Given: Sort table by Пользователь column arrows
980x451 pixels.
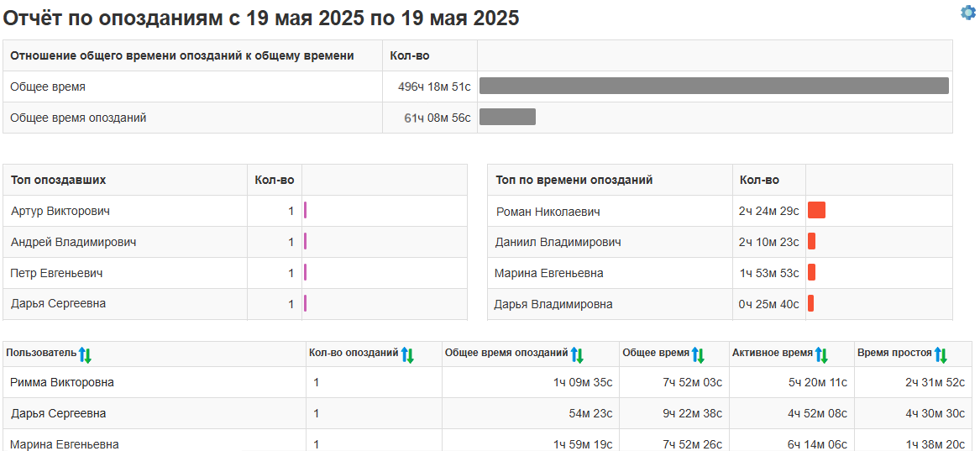Looking at the screenshot, I should coord(85,354).
